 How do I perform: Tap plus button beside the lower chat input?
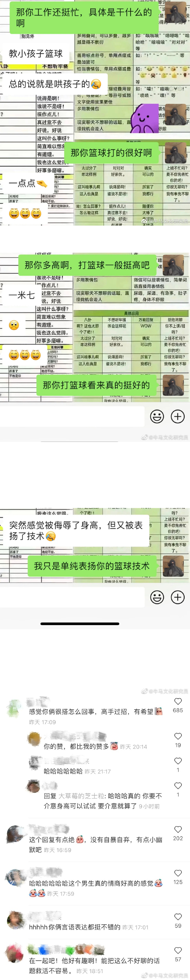point(177,597)
